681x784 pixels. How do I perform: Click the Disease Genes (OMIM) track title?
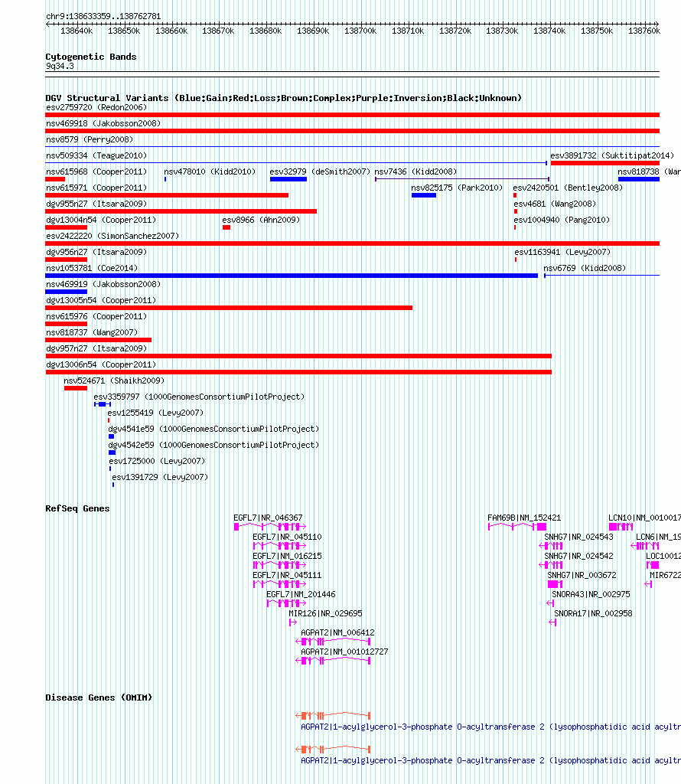tap(99, 697)
